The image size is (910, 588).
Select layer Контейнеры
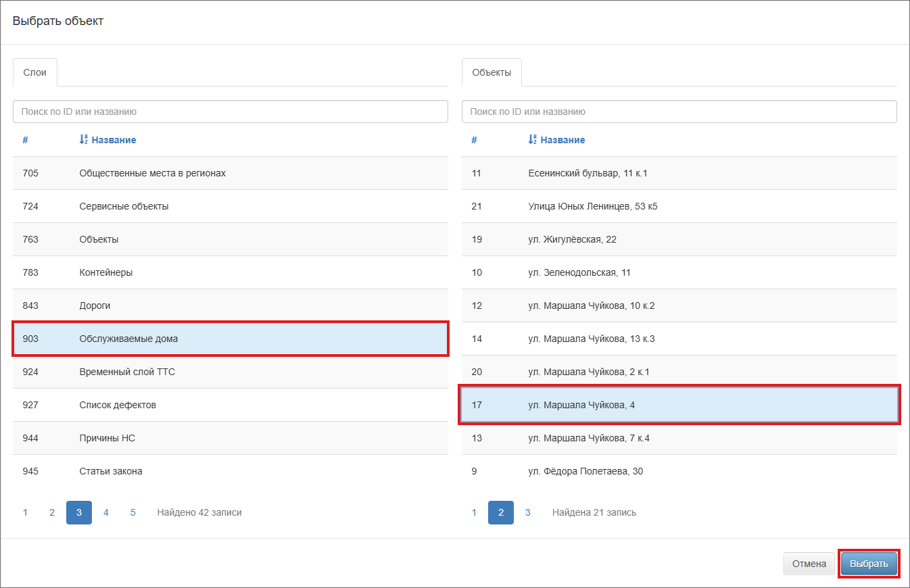pos(230,272)
